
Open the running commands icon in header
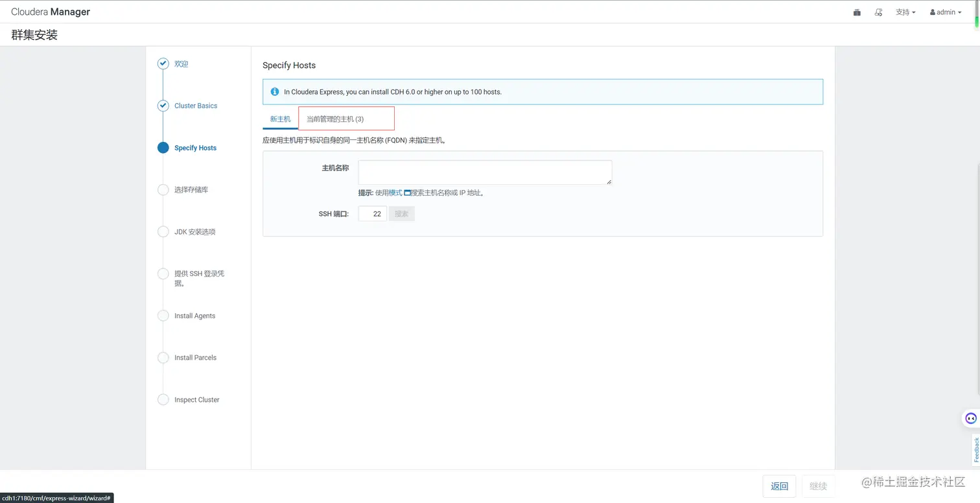point(879,12)
